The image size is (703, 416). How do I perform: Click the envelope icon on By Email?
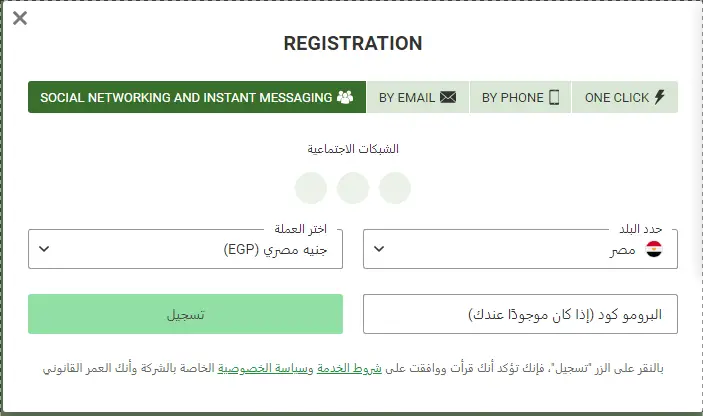tap(448, 98)
